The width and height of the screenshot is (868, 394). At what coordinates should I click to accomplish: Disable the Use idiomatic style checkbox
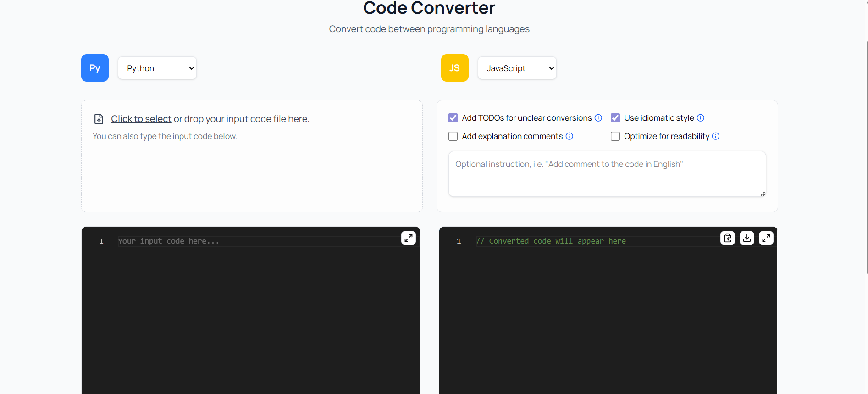coord(615,118)
